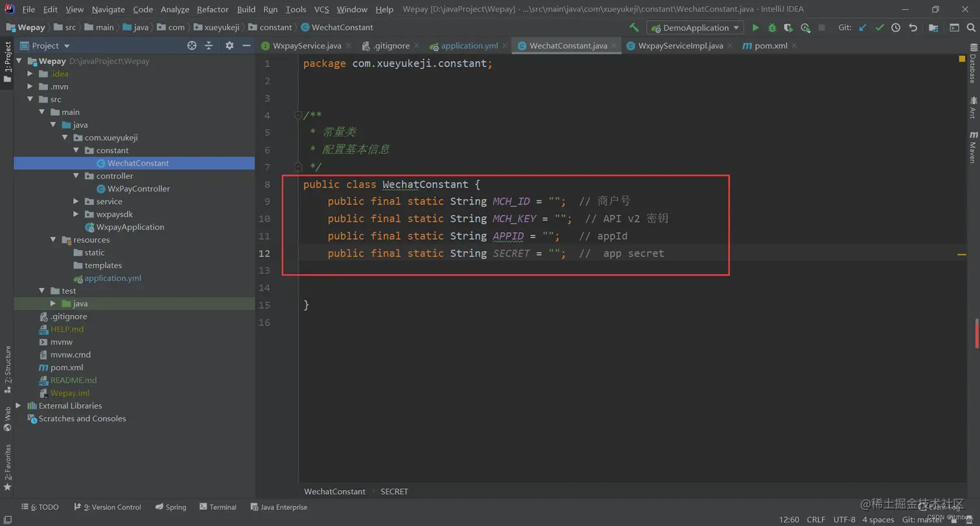Click SECRET in the editor breadcrumb

click(x=394, y=492)
